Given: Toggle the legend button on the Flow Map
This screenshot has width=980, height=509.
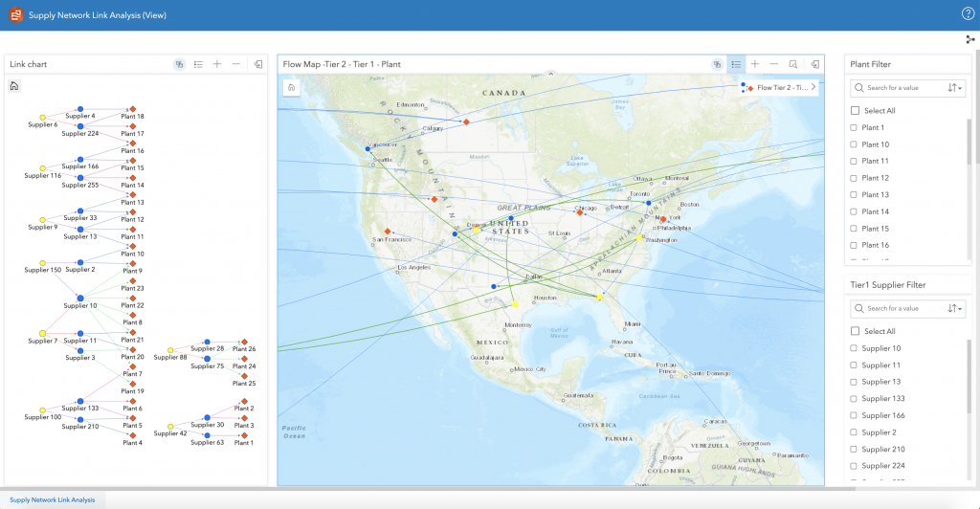Looking at the screenshot, I should tap(736, 64).
